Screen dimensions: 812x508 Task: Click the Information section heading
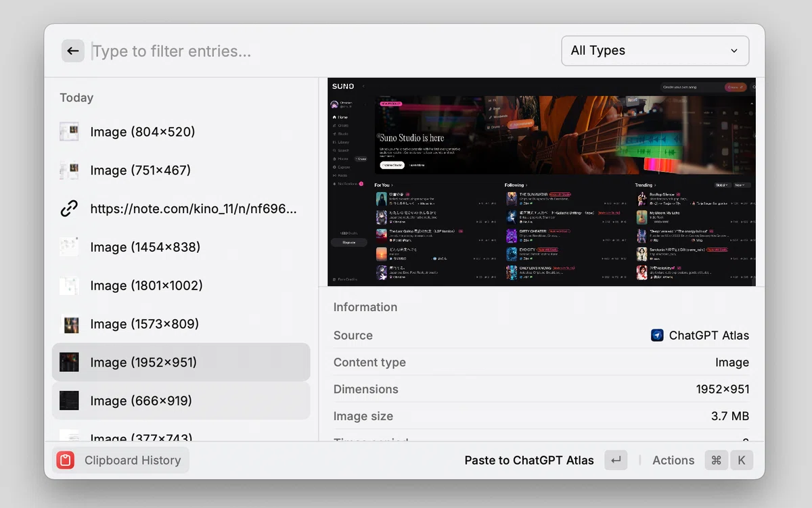point(365,307)
